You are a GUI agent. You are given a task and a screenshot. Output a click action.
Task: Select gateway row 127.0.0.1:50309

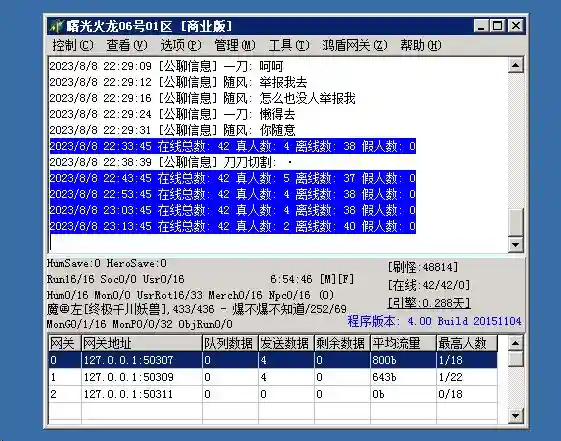273,377
